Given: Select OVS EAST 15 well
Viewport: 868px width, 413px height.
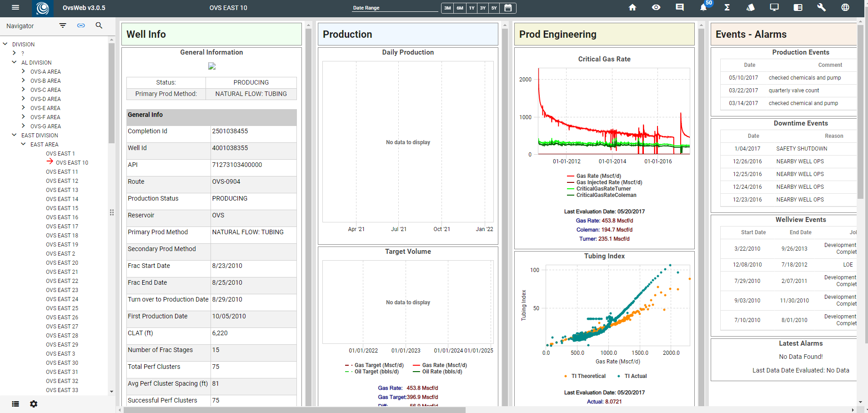Looking at the screenshot, I should (x=62, y=208).
